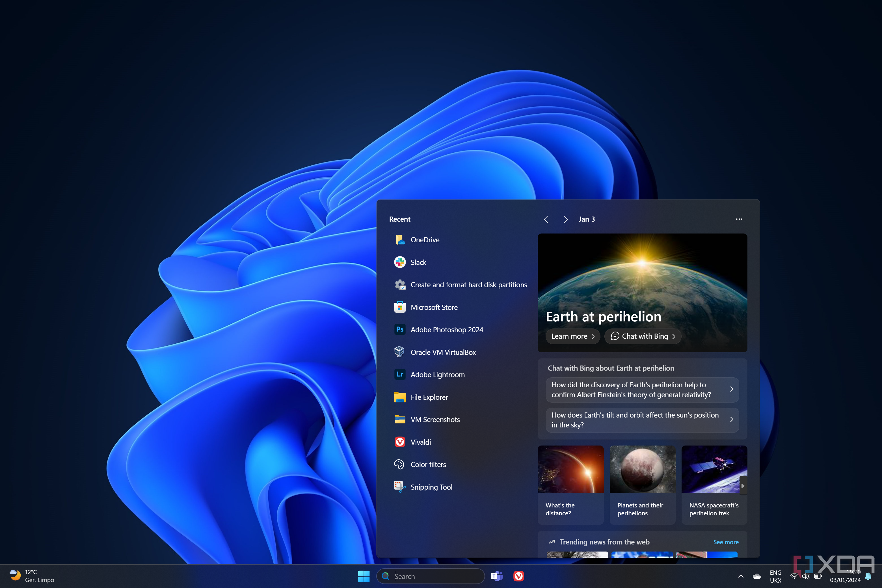Open Microsoft Store

(433, 307)
